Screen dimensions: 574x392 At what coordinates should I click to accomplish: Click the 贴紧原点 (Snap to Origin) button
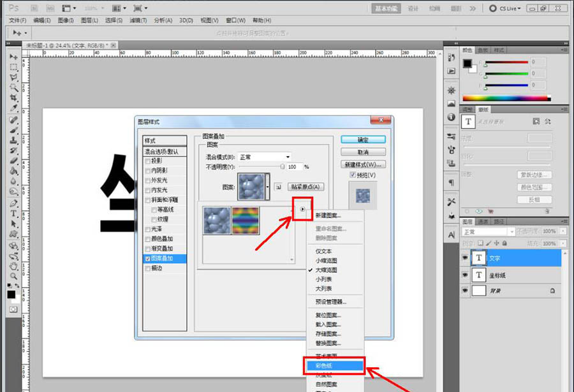[306, 187]
